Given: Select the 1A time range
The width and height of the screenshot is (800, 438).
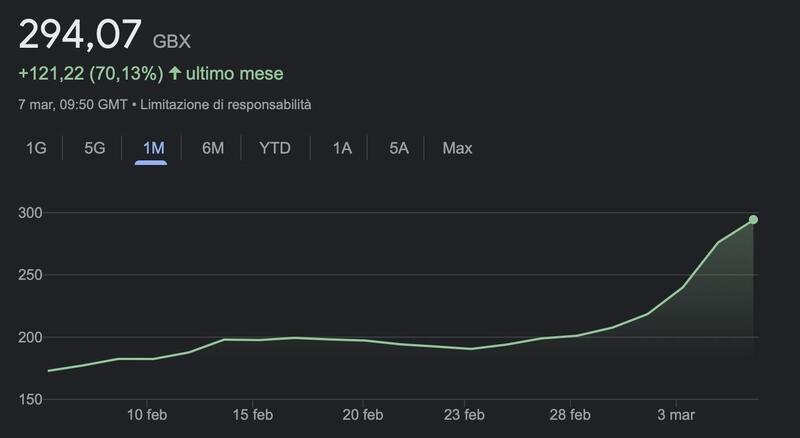Looking at the screenshot, I should coord(342,148).
